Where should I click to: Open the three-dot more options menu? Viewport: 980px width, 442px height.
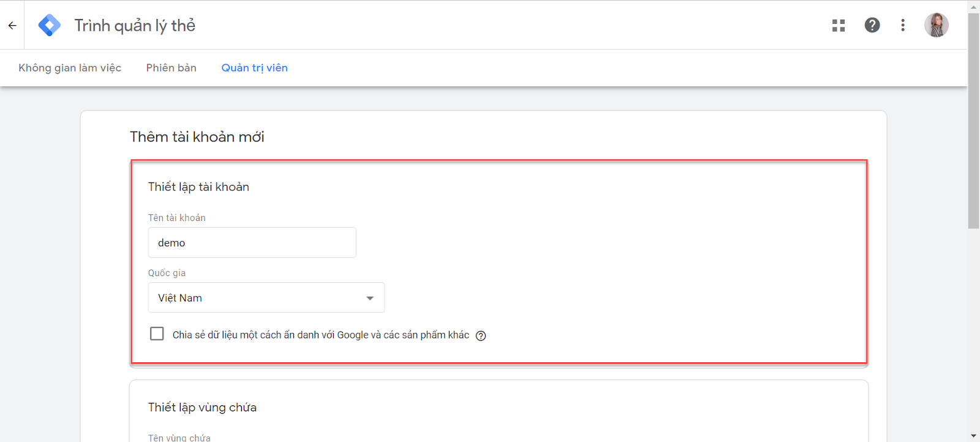coord(903,25)
